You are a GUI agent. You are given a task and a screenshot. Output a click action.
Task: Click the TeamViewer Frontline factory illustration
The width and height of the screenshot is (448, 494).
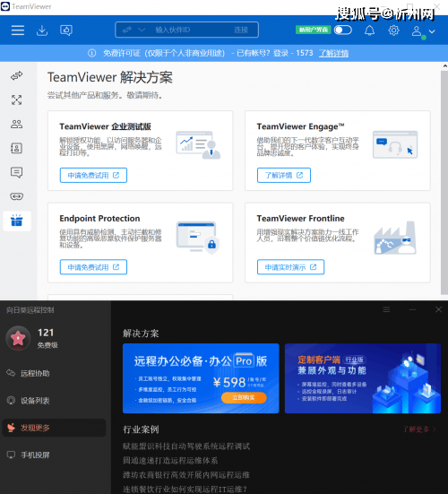click(x=395, y=238)
